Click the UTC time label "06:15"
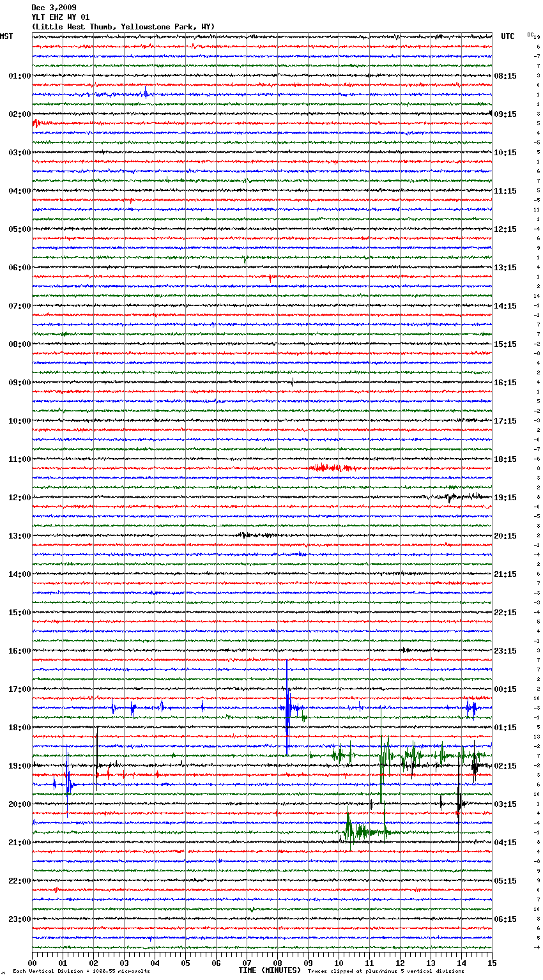The width and height of the screenshot is (543, 980). click(505, 919)
